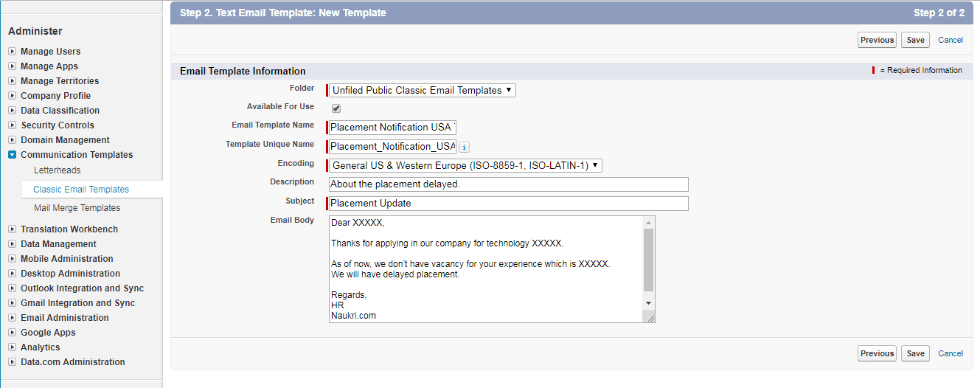Collapse the Communication Templates section
This screenshot has width=980, height=388.
(13, 155)
